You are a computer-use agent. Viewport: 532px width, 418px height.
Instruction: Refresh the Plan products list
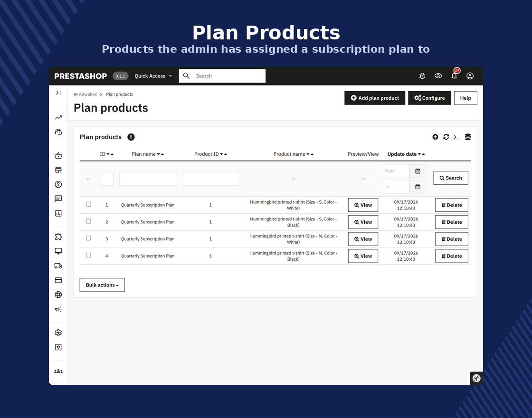click(446, 137)
